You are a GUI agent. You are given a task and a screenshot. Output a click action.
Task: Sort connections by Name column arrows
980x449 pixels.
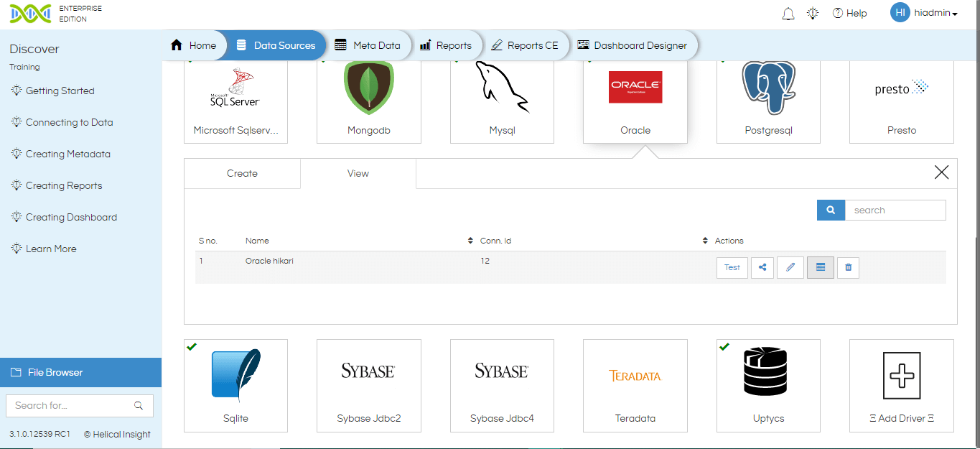click(470, 241)
